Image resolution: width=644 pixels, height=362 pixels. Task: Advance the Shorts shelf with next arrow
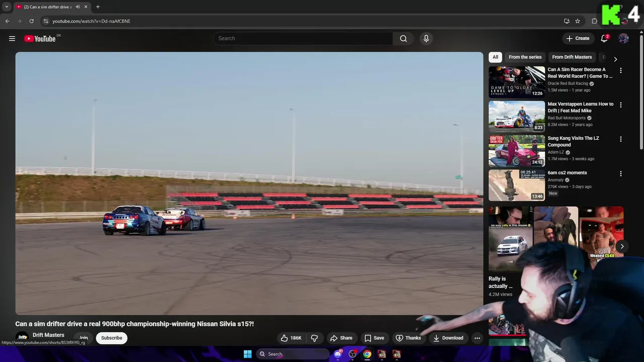point(622,246)
